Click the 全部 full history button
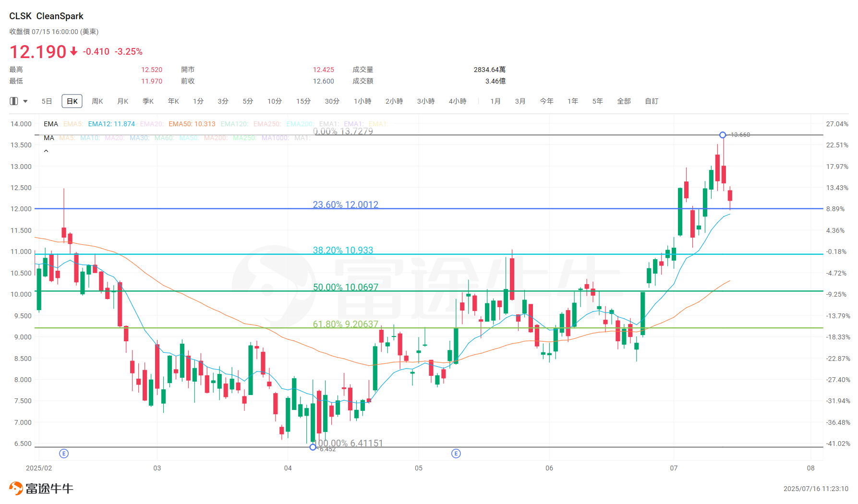 click(624, 101)
